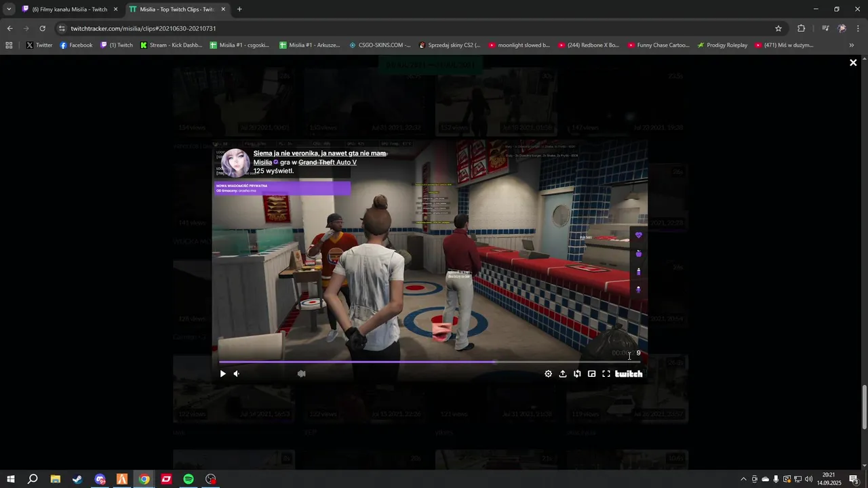This screenshot has height=488, width=868.
Task: Switch to '(6) Filmy kanału Misilia' tab
Action: pyautogui.click(x=70, y=9)
